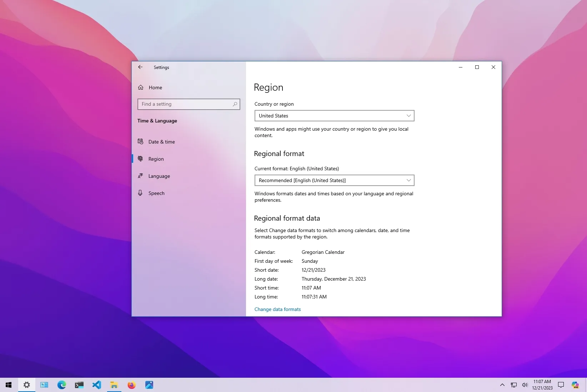Screen dimensions: 587x392
Task: Click the Change data formats link
Action: (277, 309)
